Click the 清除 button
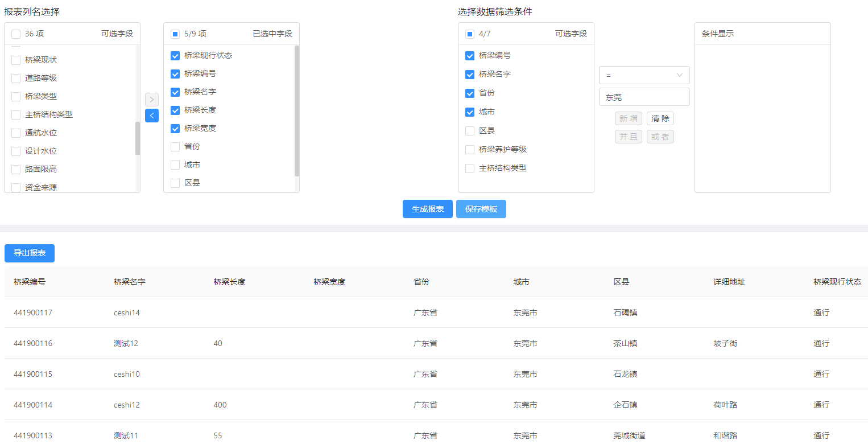The height and width of the screenshot is (444, 868). (660, 118)
